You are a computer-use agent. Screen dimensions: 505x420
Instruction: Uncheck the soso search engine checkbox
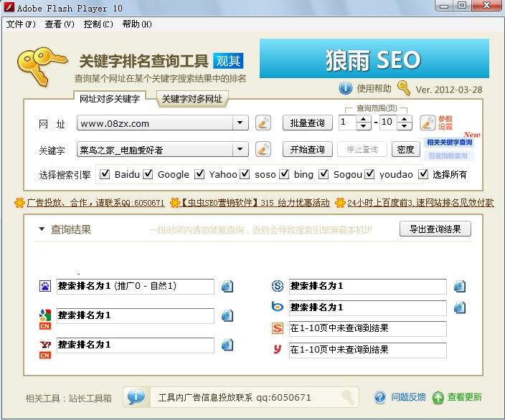point(245,174)
